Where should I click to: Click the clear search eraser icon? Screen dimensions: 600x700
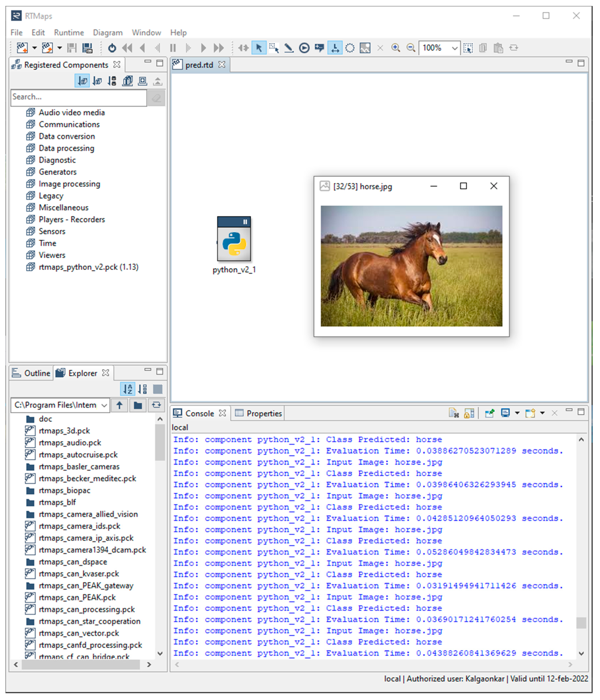pyautogui.click(x=156, y=98)
